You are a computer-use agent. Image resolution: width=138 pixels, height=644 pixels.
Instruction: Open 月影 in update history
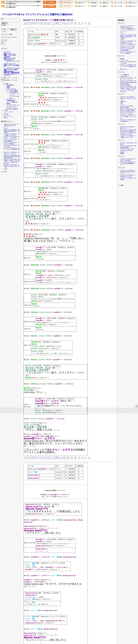tap(121, 103)
